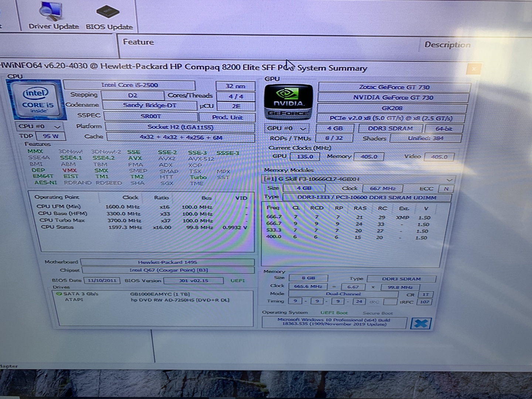This screenshot has width=532, height=399.
Task: Click the Feature column header
Action: tap(138, 42)
